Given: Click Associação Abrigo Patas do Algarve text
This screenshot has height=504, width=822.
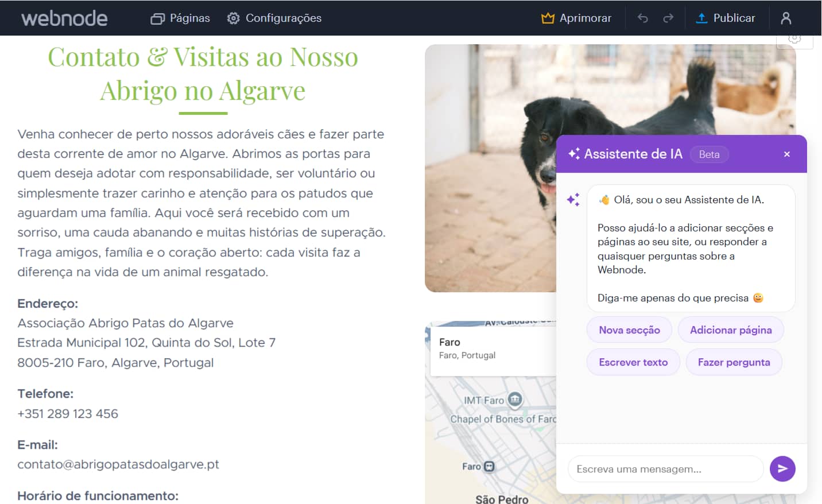Looking at the screenshot, I should [x=125, y=323].
